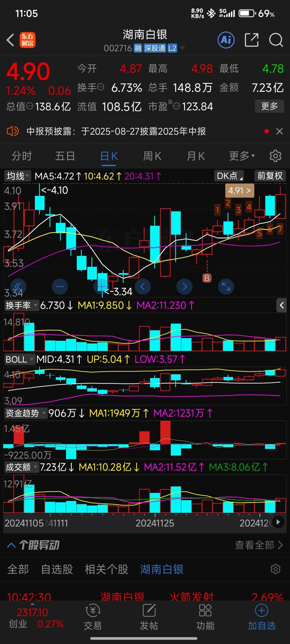Zoom out chart with minus button
The width and height of the screenshot is (290, 644).
pyautogui.click(x=60, y=287)
